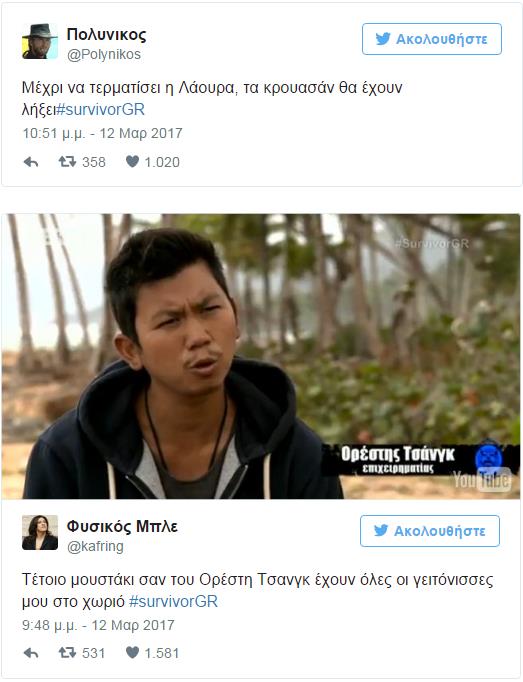This screenshot has height=682, width=523.
Task: Open the @Polynikos handle link
Action: pos(104,54)
